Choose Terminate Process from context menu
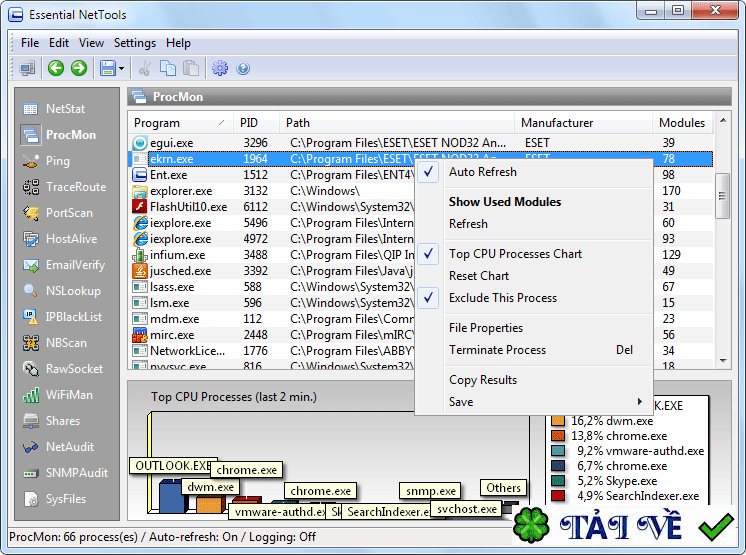The height and width of the screenshot is (555, 746). [x=533, y=350]
